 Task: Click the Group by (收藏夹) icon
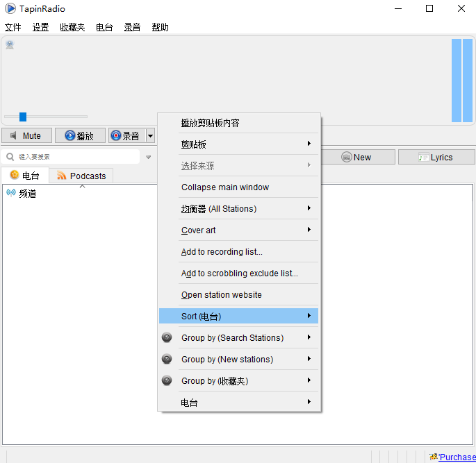[x=167, y=381]
